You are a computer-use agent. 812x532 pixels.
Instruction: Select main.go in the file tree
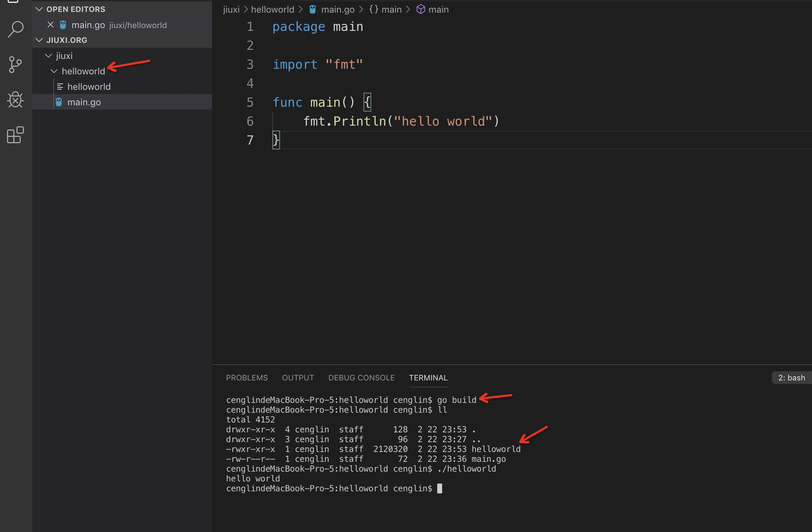122,102
